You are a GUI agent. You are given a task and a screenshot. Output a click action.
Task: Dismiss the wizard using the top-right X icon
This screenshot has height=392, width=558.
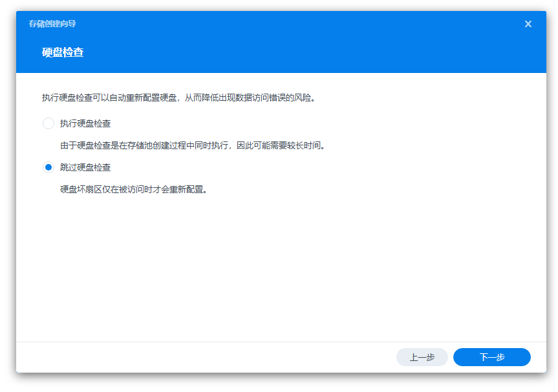(x=528, y=24)
